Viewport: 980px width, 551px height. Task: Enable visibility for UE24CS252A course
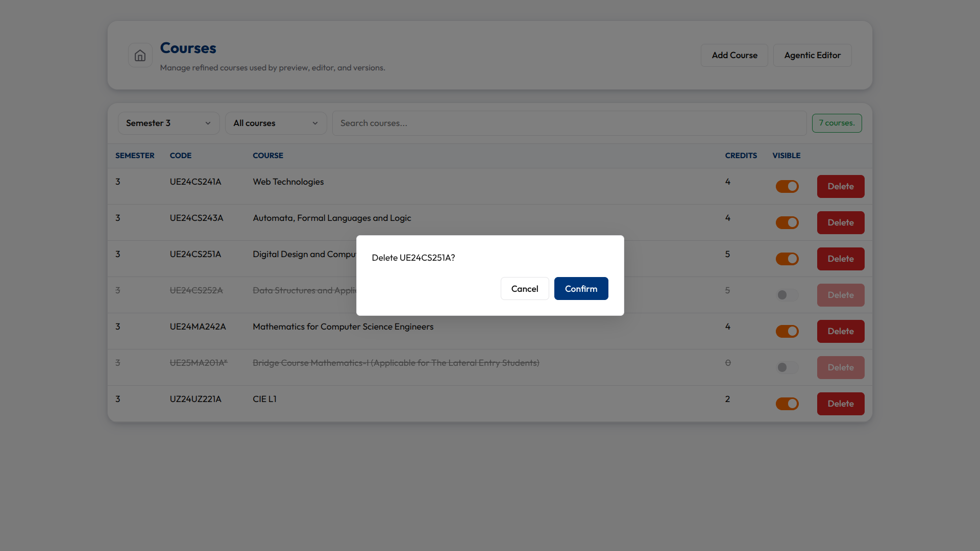(x=787, y=295)
